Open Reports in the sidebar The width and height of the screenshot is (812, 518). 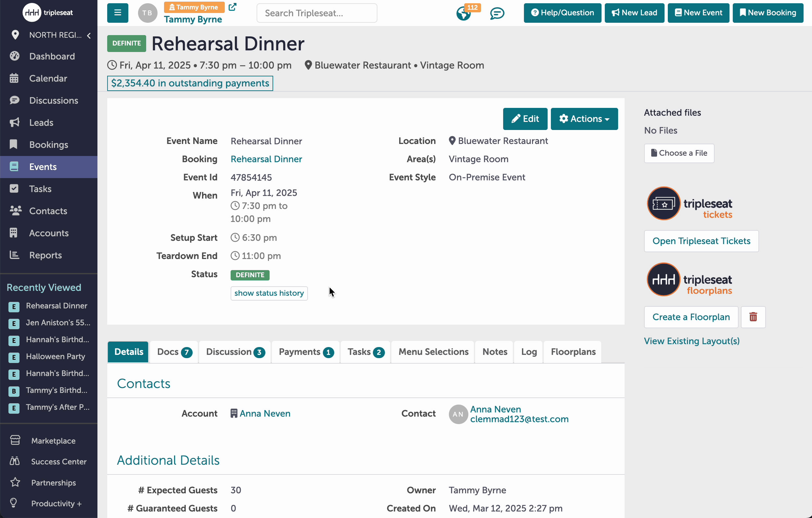pyautogui.click(x=45, y=255)
